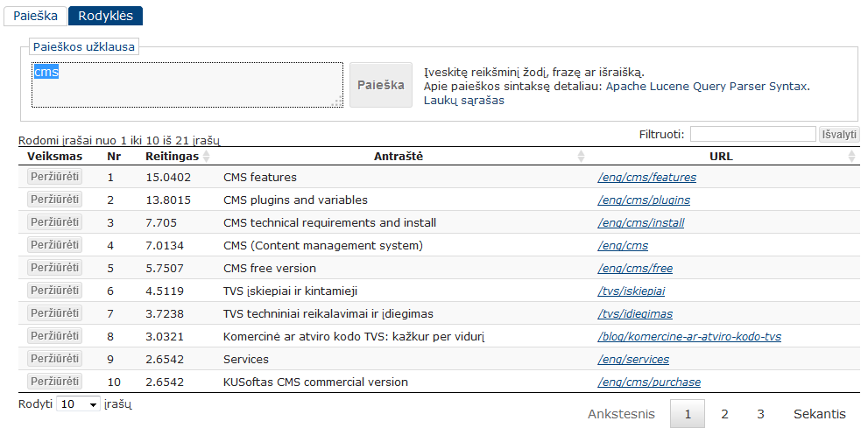Viewport: 868px width, 435px height.
Task: Sort by Antraštė column arrows
Action: pyautogui.click(x=581, y=157)
